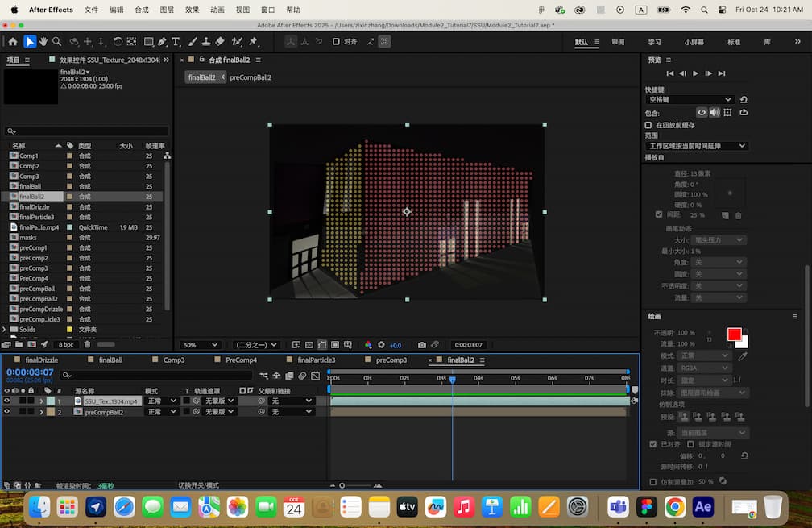Select the Zoom tool

click(57, 41)
